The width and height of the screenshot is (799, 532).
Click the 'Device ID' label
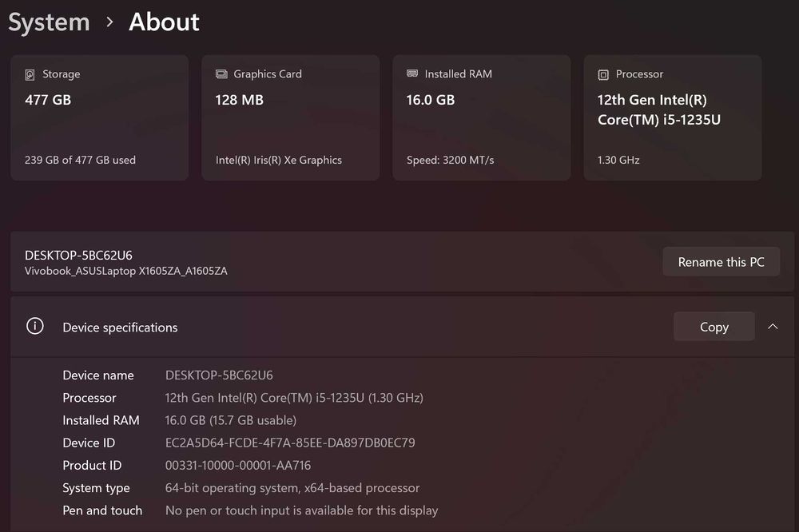click(x=89, y=443)
